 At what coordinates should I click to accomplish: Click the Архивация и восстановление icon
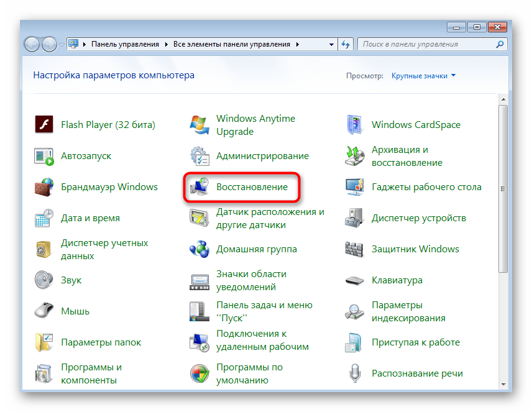click(354, 156)
